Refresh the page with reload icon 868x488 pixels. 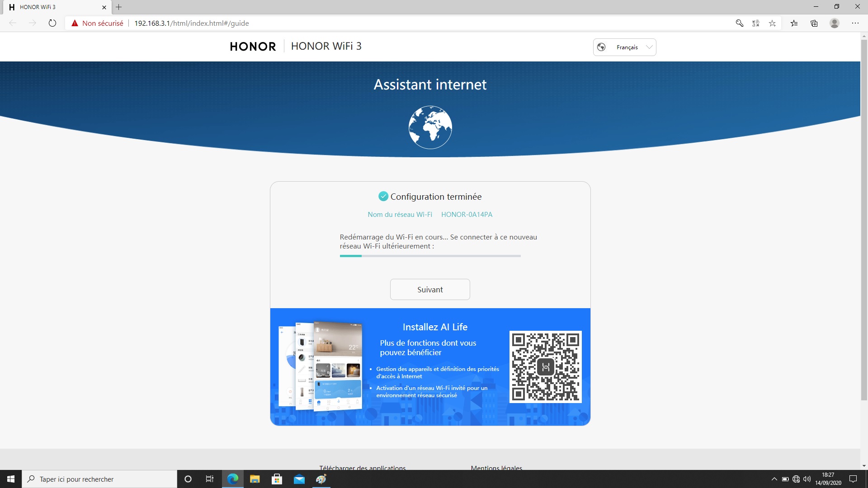[x=52, y=23]
